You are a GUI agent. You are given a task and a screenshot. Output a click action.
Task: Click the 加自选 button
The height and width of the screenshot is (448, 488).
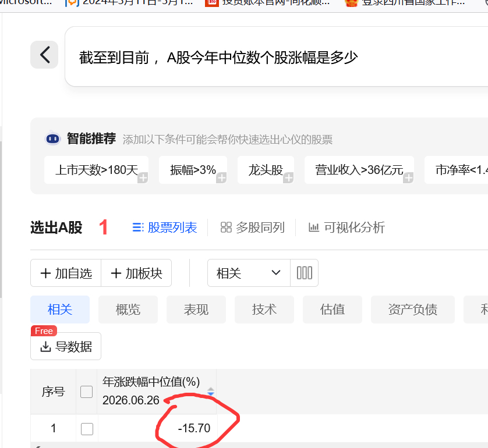pyautogui.click(x=66, y=273)
